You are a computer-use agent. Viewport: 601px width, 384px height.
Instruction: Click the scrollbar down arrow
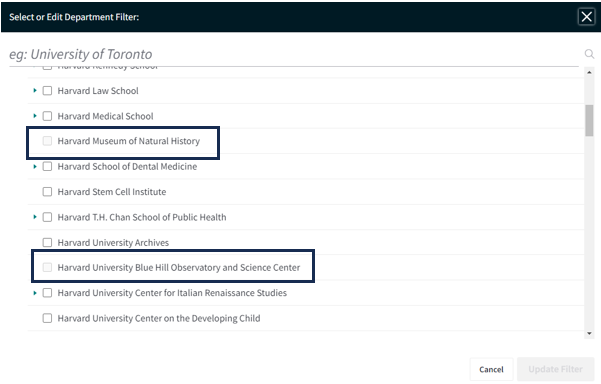pos(589,334)
